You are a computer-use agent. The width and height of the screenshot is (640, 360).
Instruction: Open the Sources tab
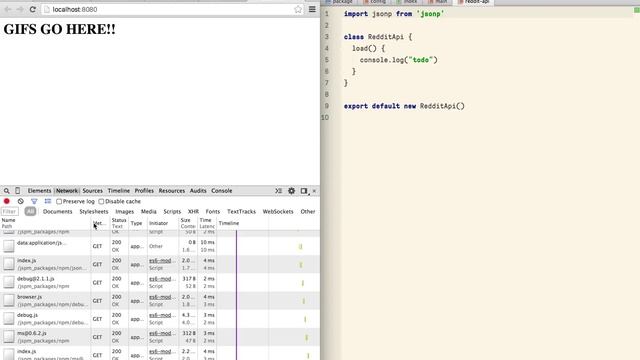pyautogui.click(x=93, y=191)
